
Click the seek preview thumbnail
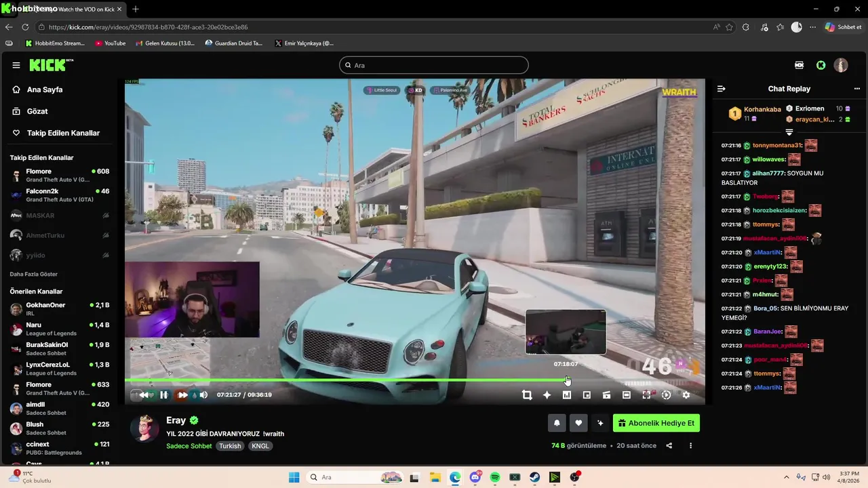[x=566, y=332]
